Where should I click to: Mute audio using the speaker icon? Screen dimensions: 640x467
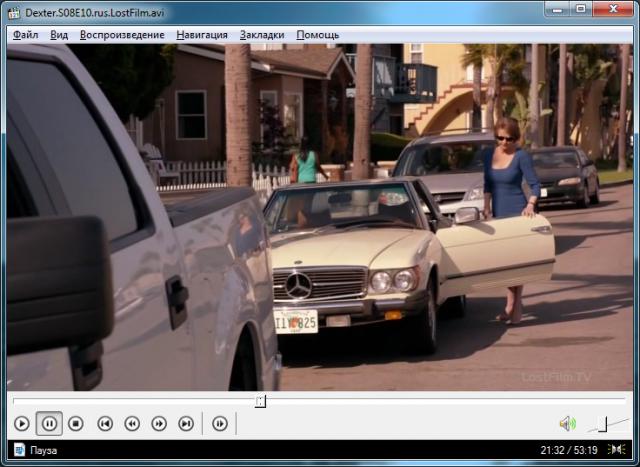pos(567,424)
